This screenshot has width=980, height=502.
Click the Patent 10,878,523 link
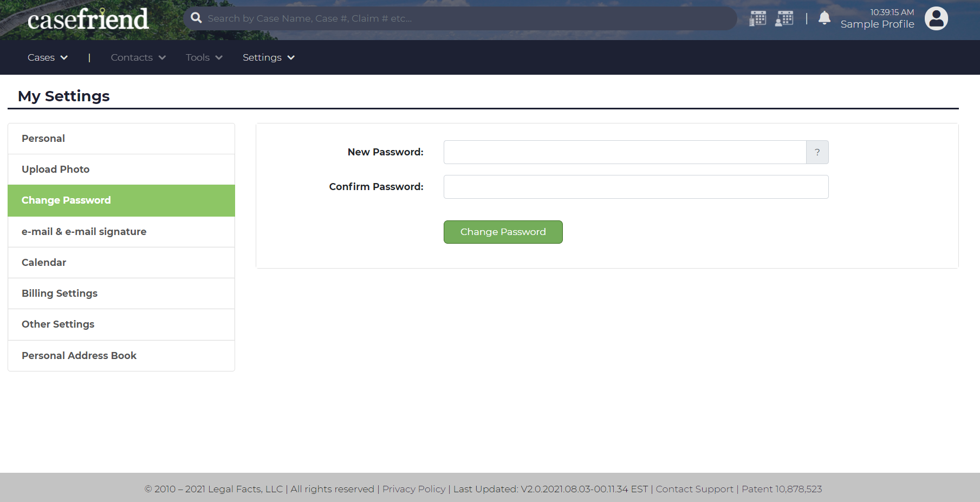[782, 489]
